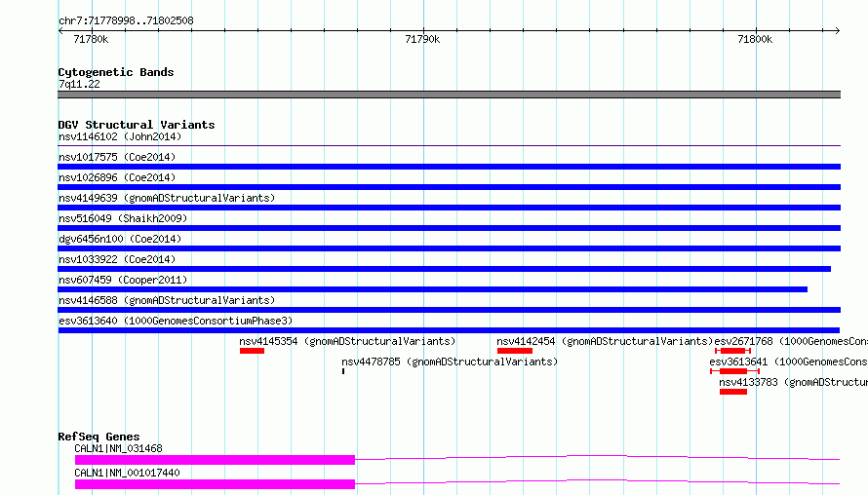Click the esv2671768 1000Genomes label

[x=791, y=341]
